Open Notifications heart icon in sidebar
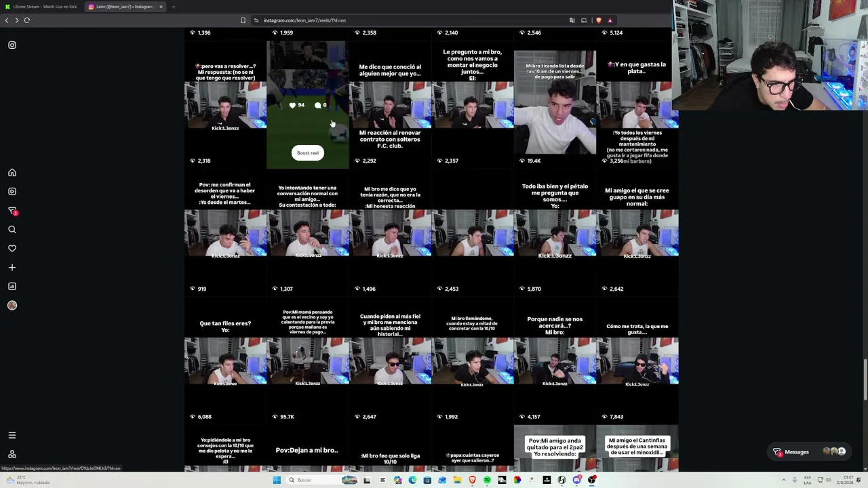The image size is (868, 488). click(12, 249)
